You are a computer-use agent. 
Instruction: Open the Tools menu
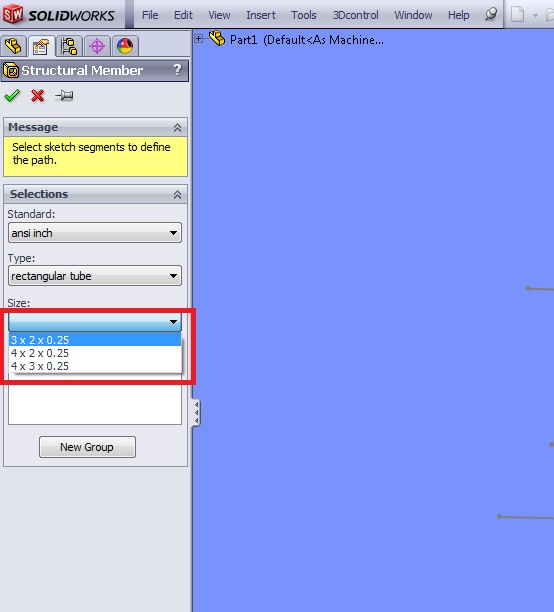[303, 15]
